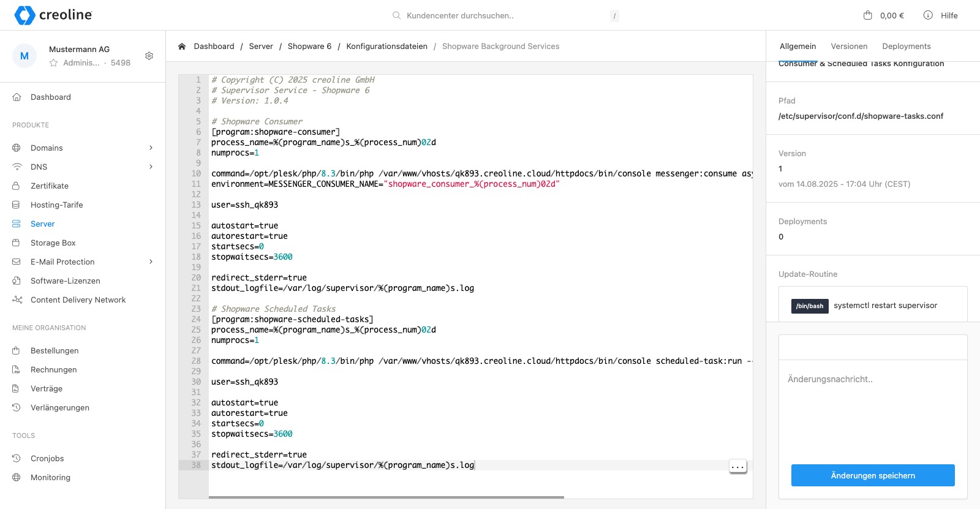Click the DNS wifi-style icon
The height and width of the screenshot is (509, 980).
pyautogui.click(x=17, y=167)
